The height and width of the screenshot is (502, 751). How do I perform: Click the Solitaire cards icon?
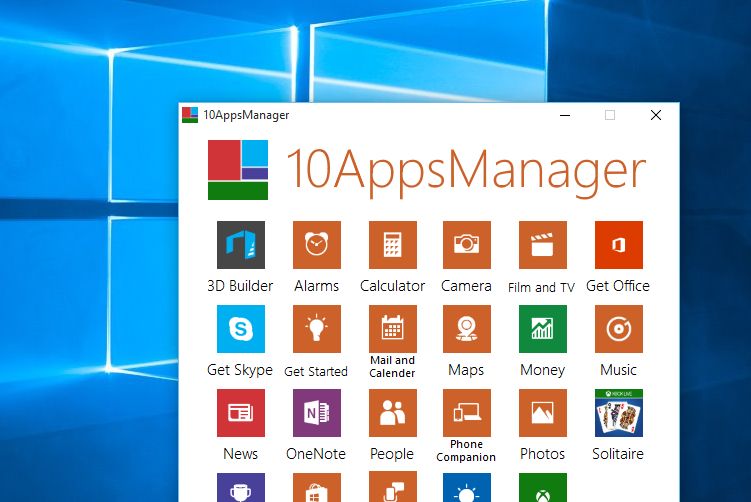tap(619, 413)
